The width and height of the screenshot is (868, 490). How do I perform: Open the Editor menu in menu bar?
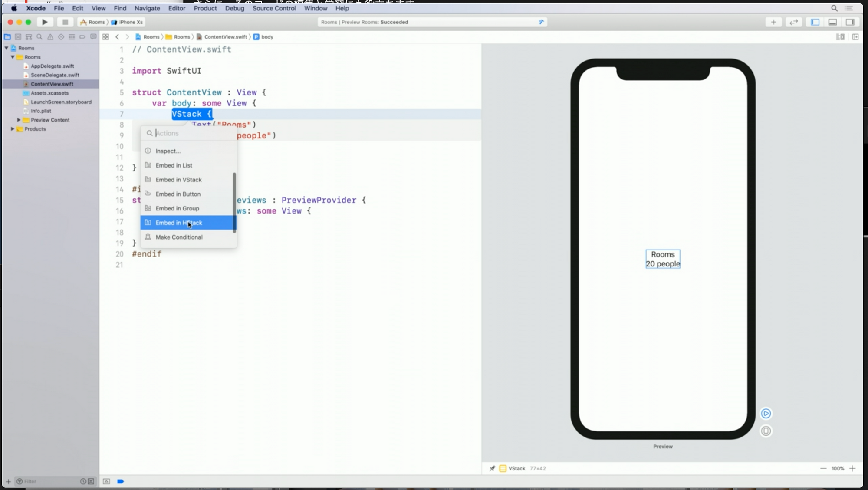(x=176, y=8)
